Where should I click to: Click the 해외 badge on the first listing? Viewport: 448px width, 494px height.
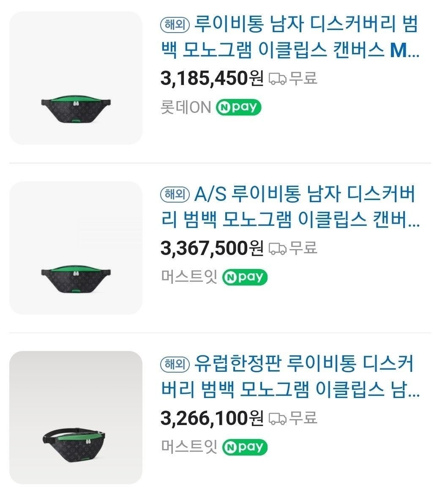tap(175, 25)
